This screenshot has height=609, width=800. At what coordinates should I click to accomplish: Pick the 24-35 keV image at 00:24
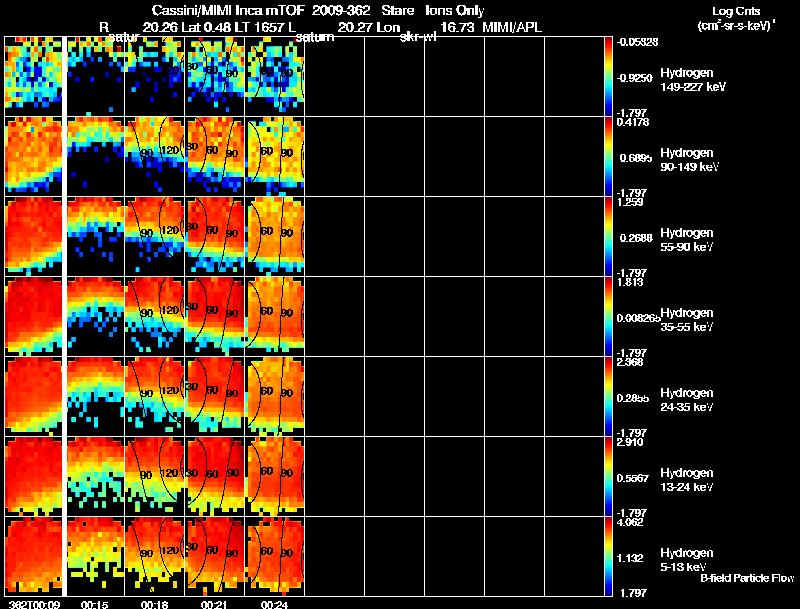275,397
